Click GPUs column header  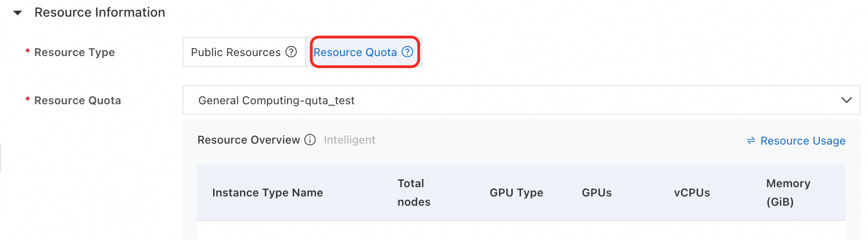point(597,193)
